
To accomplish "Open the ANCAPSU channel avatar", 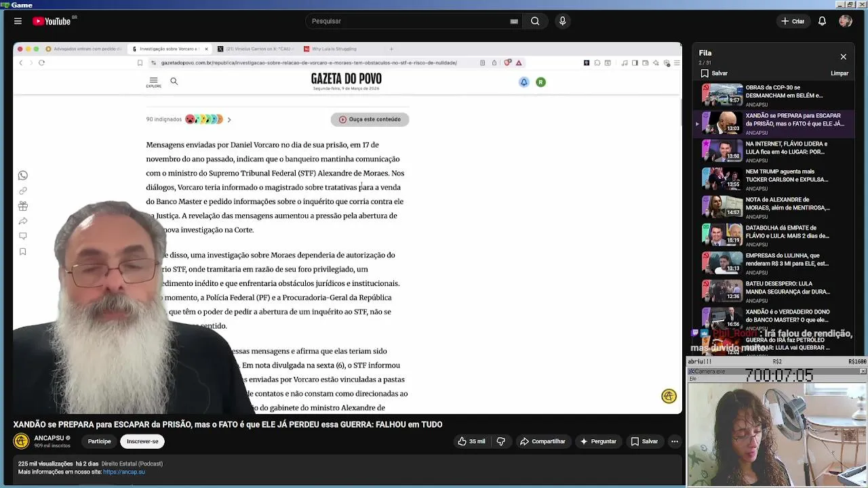I will (x=21, y=441).
